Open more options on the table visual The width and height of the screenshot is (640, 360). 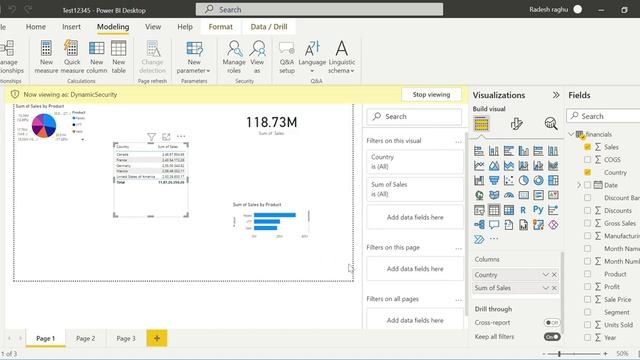click(x=181, y=137)
